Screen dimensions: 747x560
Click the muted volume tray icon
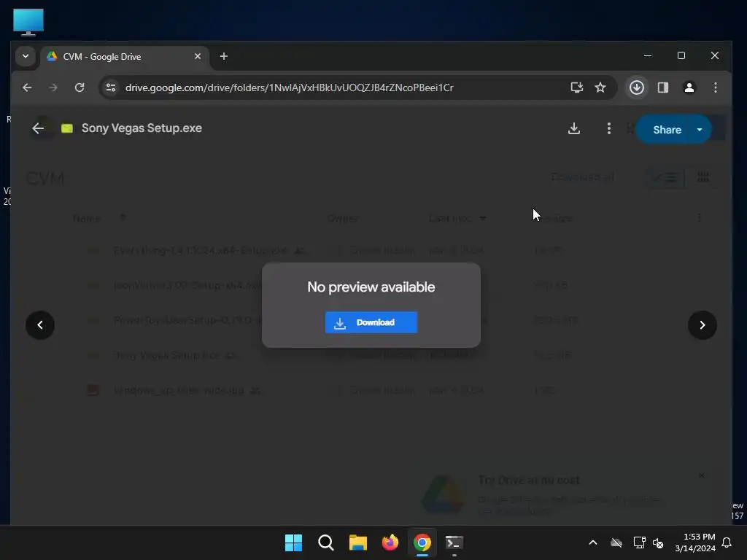[x=658, y=542]
